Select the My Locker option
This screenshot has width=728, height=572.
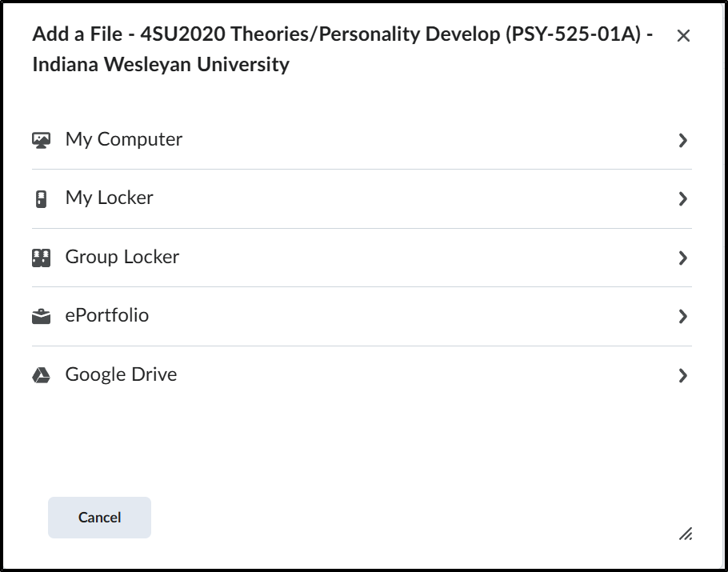(x=110, y=198)
